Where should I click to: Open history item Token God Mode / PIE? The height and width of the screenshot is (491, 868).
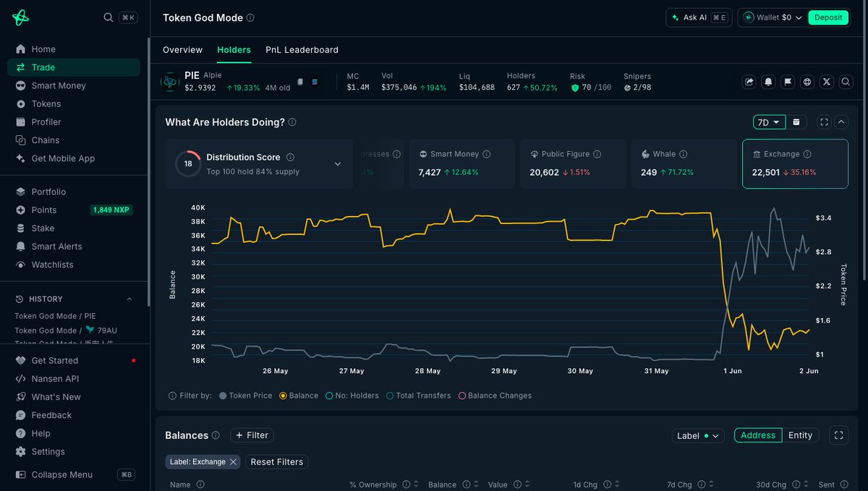[x=55, y=316]
